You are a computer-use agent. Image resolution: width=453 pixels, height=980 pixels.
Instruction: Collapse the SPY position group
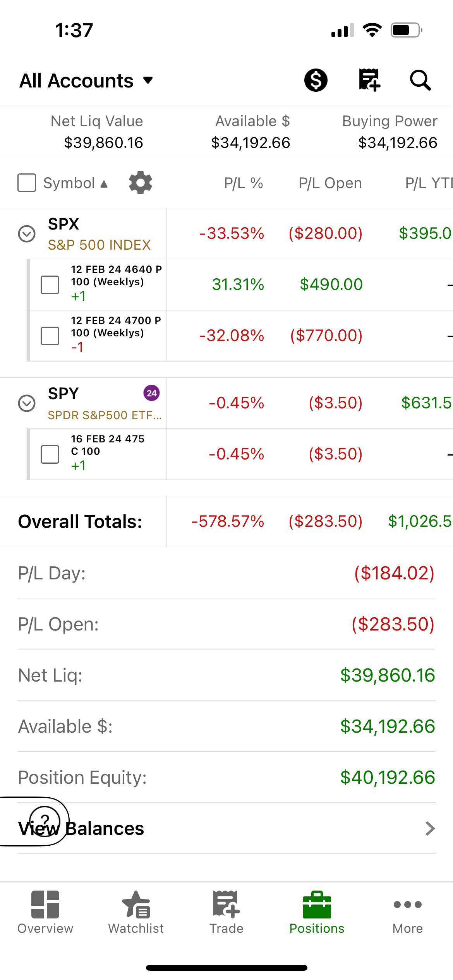point(27,403)
